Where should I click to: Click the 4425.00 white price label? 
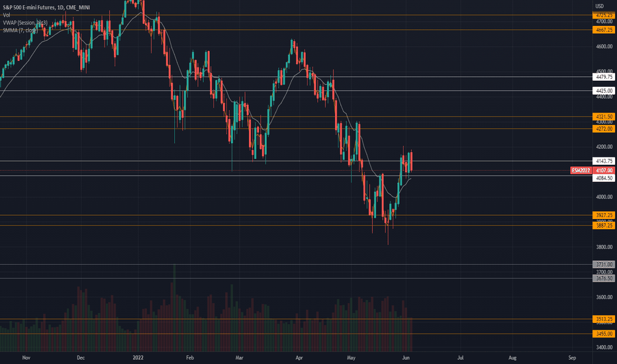pos(604,91)
